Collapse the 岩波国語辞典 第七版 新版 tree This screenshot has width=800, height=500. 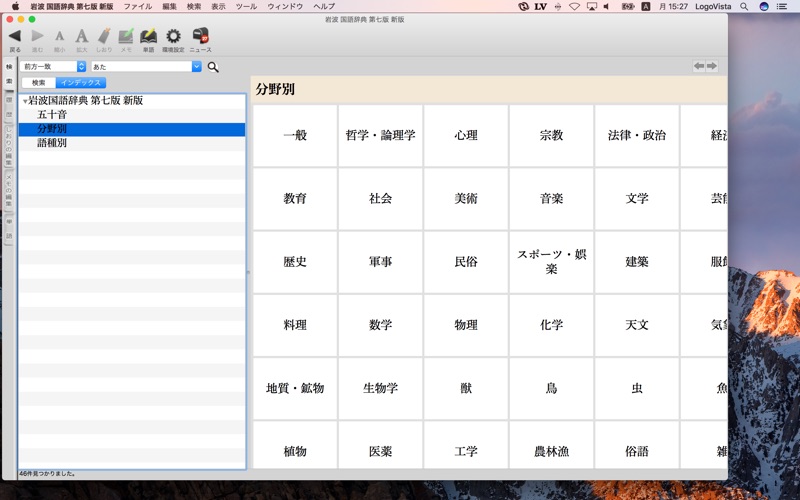click(x=25, y=101)
